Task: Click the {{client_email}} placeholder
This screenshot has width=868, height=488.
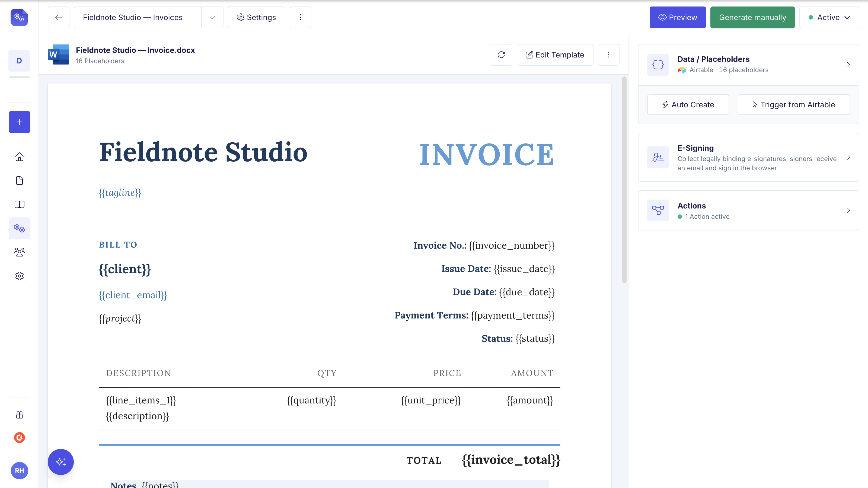Action: tap(133, 295)
